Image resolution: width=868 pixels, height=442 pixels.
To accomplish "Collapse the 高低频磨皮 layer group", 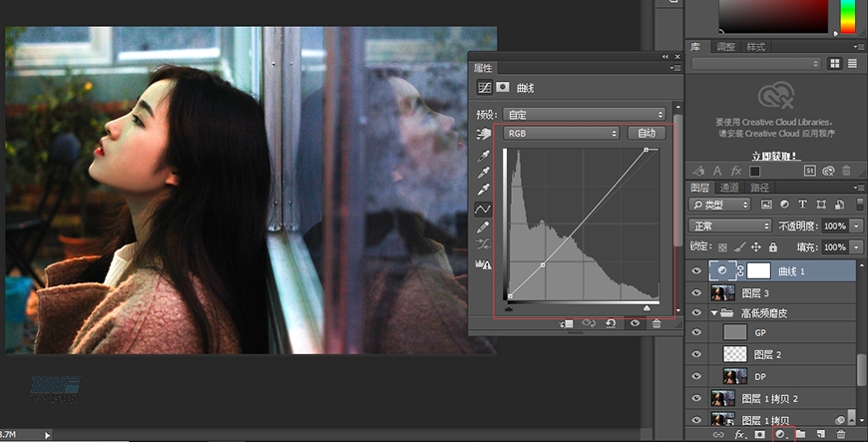I will [714, 312].
